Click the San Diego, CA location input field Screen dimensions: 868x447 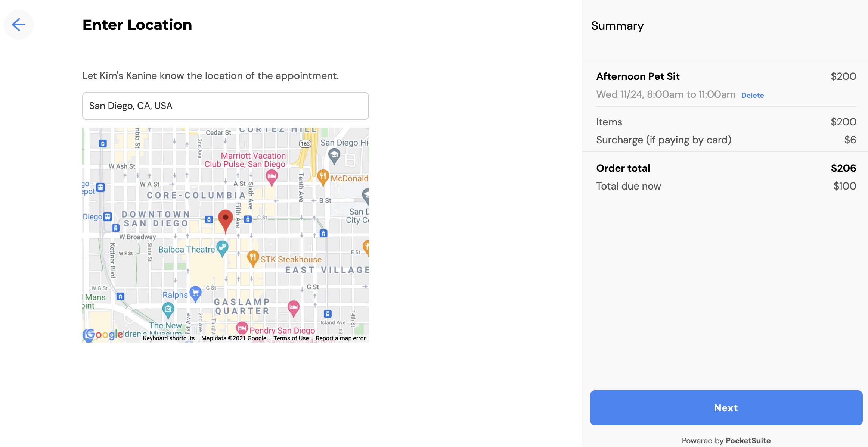coord(225,106)
